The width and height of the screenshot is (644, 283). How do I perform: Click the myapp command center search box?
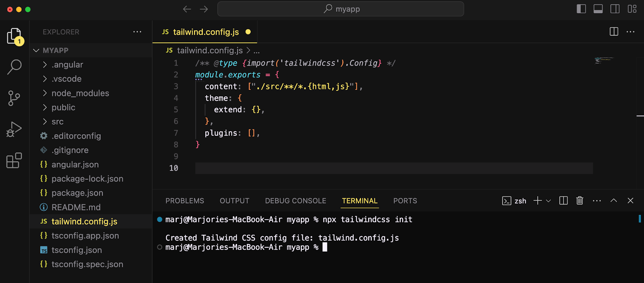pos(341,9)
